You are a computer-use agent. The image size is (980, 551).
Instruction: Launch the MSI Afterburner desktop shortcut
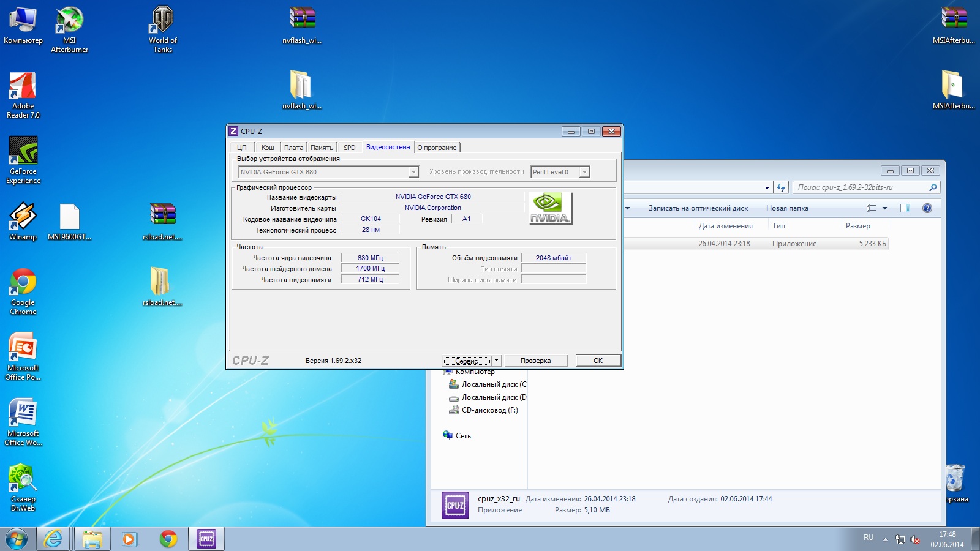point(69,29)
